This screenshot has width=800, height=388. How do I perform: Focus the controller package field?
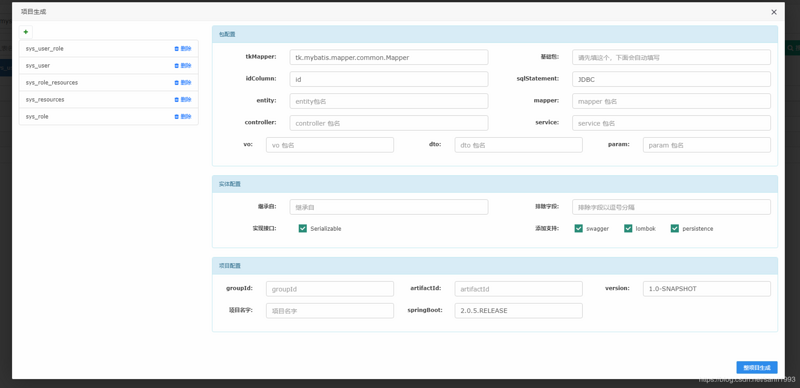pos(389,123)
